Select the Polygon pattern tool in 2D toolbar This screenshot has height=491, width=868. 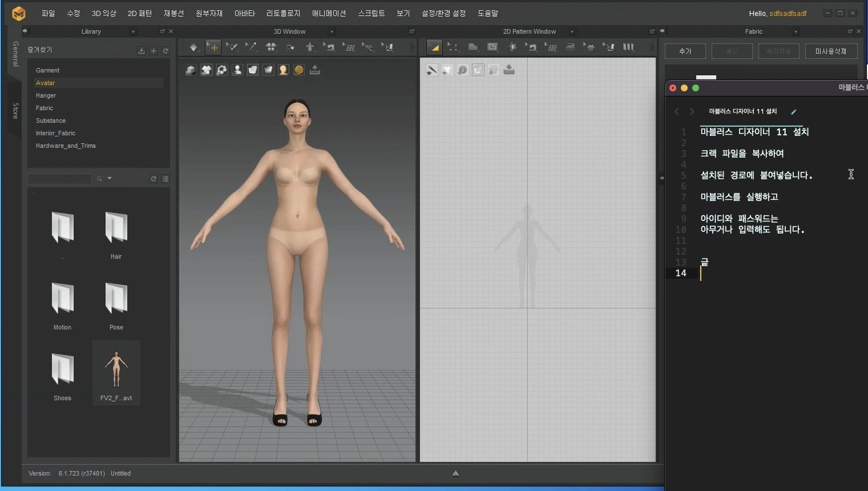[x=473, y=47]
